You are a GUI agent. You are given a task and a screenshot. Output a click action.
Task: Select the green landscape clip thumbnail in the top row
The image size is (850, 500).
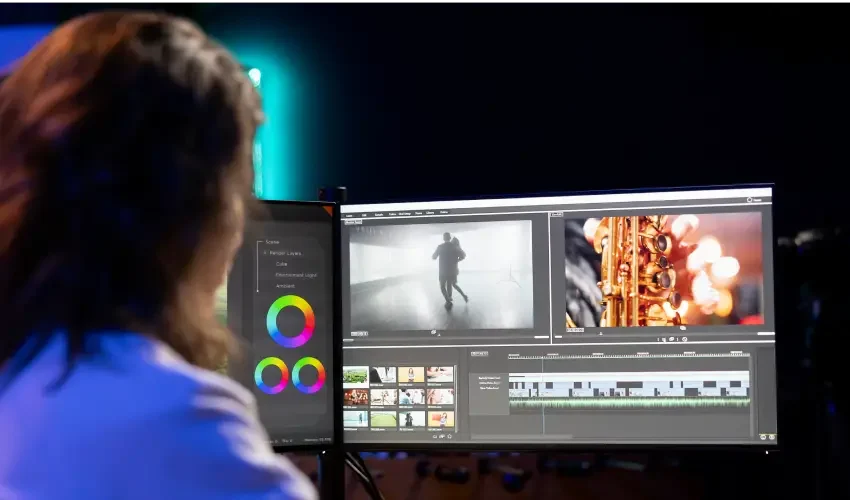tap(356, 375)
